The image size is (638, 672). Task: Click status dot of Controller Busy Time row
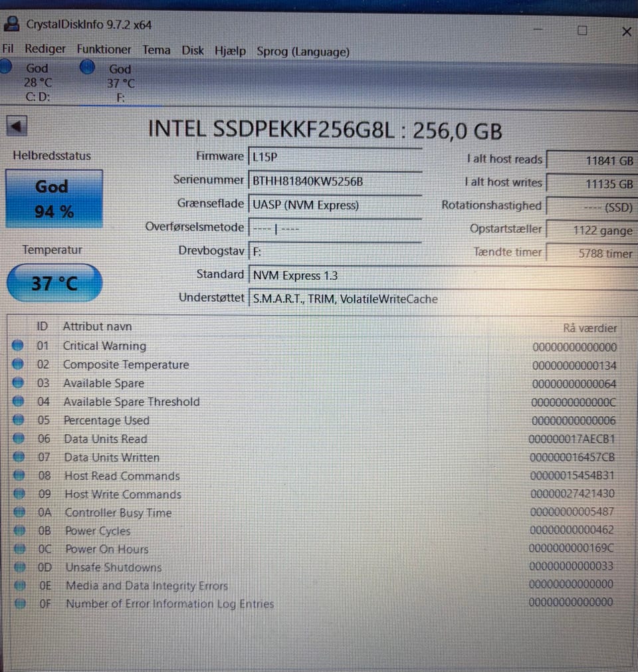coord(19,512)
